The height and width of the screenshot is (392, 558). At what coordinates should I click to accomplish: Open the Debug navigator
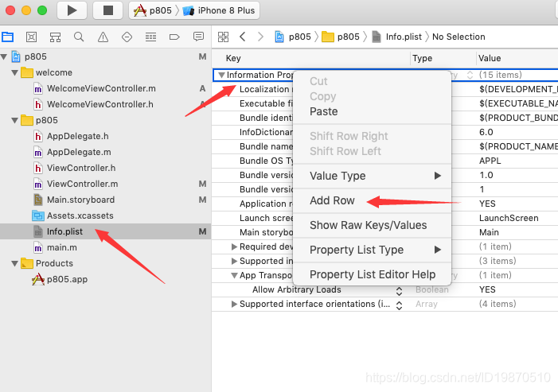150,37
